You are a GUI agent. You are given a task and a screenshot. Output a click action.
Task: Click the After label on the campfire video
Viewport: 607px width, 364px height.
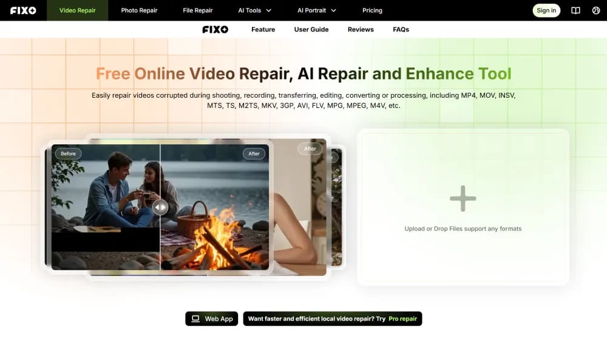coord(254,153)
